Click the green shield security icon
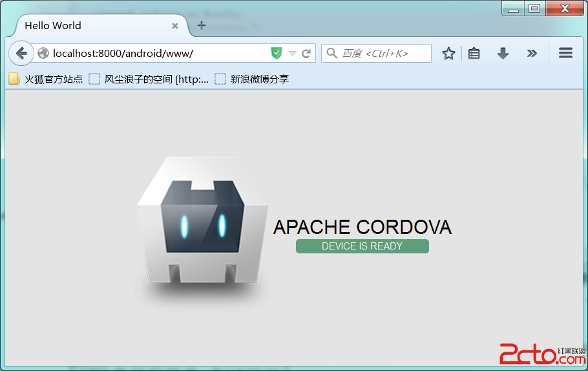The width and height of the screenshot is (588, 371). click(277, 53)
